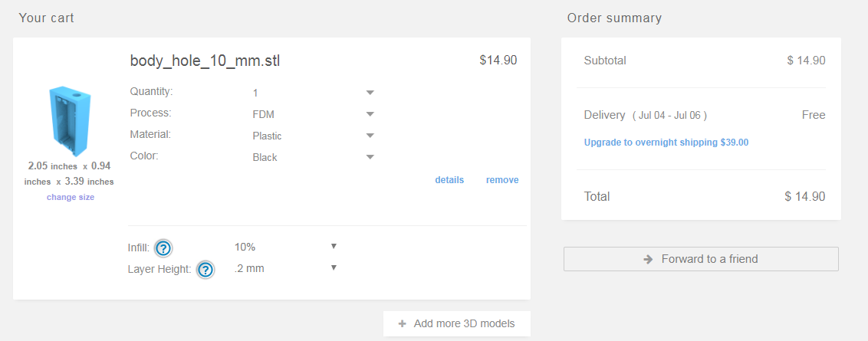Click the Infill help question mark icon
This screenshot has height=341, width=868.
coord(163,248)
